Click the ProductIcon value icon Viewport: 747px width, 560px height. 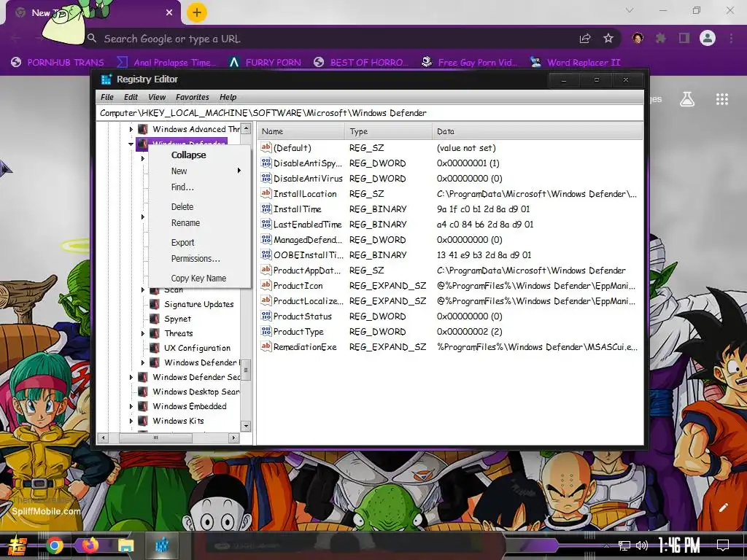tap(266, 285)
